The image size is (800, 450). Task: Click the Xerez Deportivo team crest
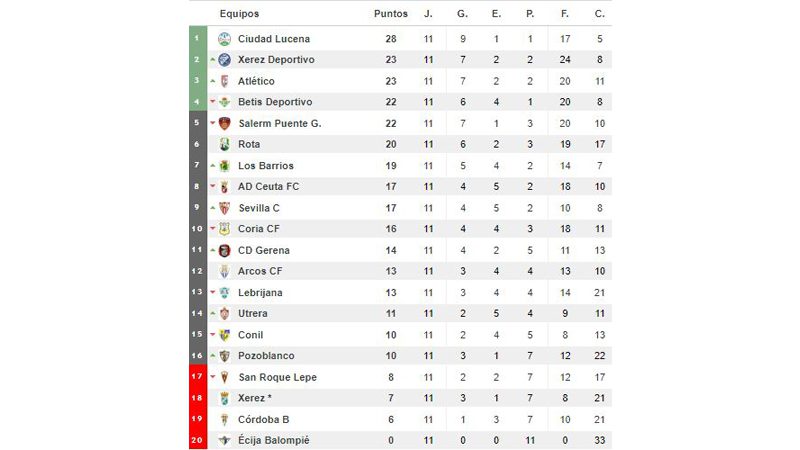(x=224, y=60)
